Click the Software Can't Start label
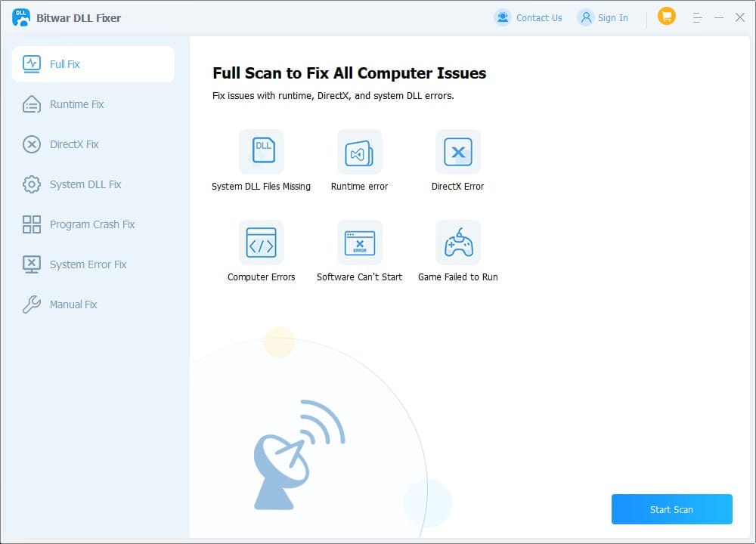The height and width of the screenshot is (544, 756). 360,277
